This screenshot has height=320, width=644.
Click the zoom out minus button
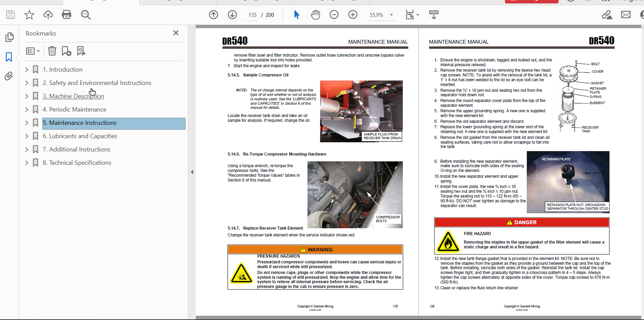click(x=334, y=15)
